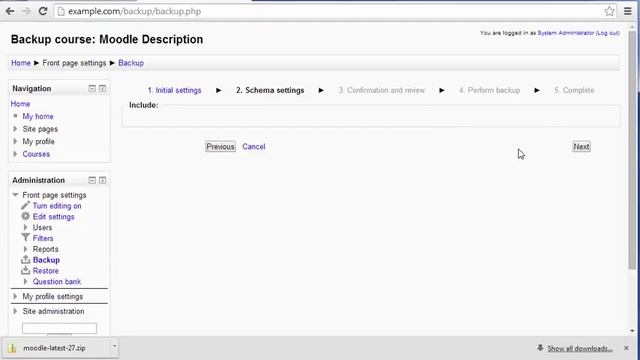Click the Restore download icon
Screen dimensions: 640x360
[x=25, y=270]
